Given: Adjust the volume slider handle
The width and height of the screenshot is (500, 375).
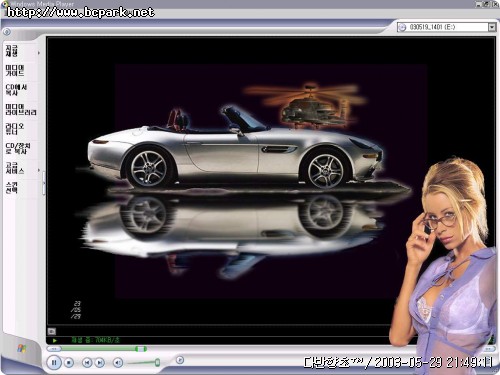Looking at the screenshot, I should (157, 362).
